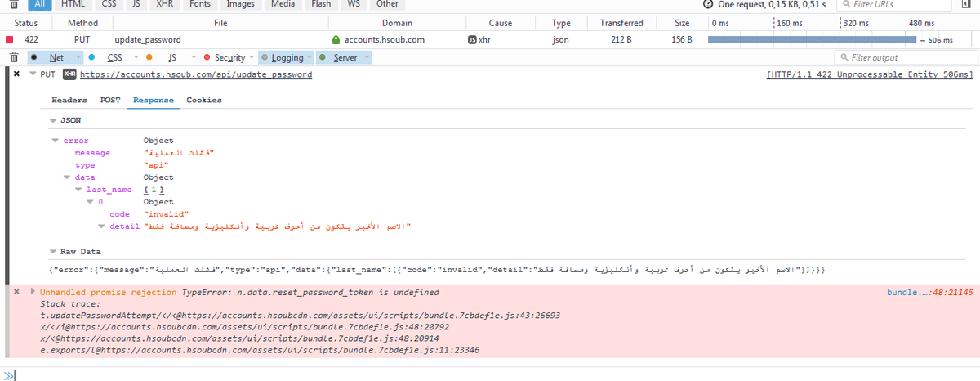Clear the network request list with the trash icon
This screenshot has height=381, width=980.
click(12, 4)
